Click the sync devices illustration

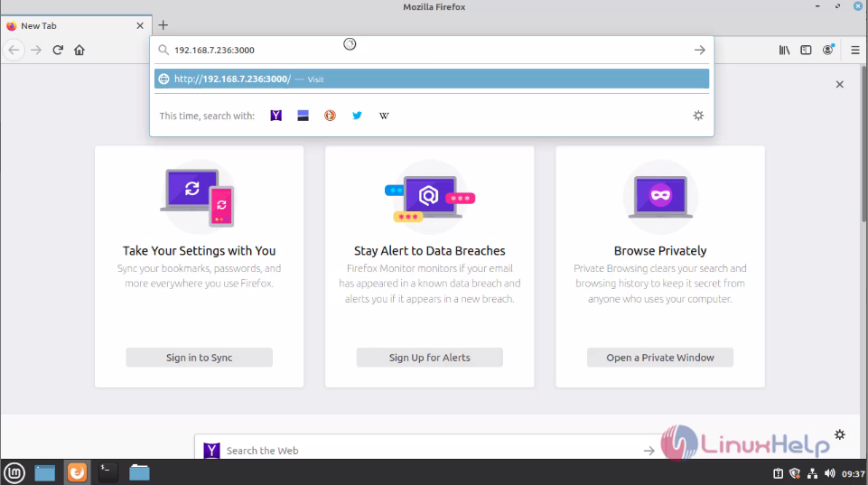pos(199,197)
